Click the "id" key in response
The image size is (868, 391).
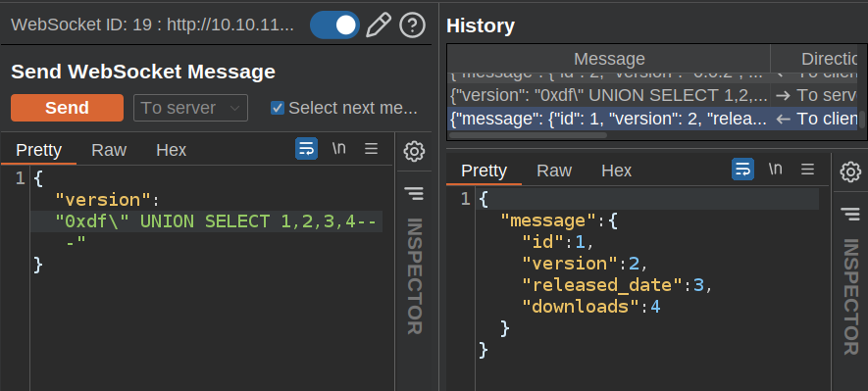tap(542, 242)
